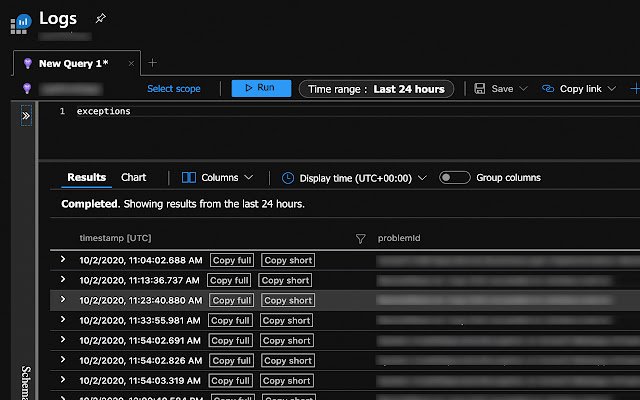The height and width of the screenshot is (400, 640).
Task: Expand the Schema side panel with double chevron
Action: pyautogui.click(x=26, y=116)
